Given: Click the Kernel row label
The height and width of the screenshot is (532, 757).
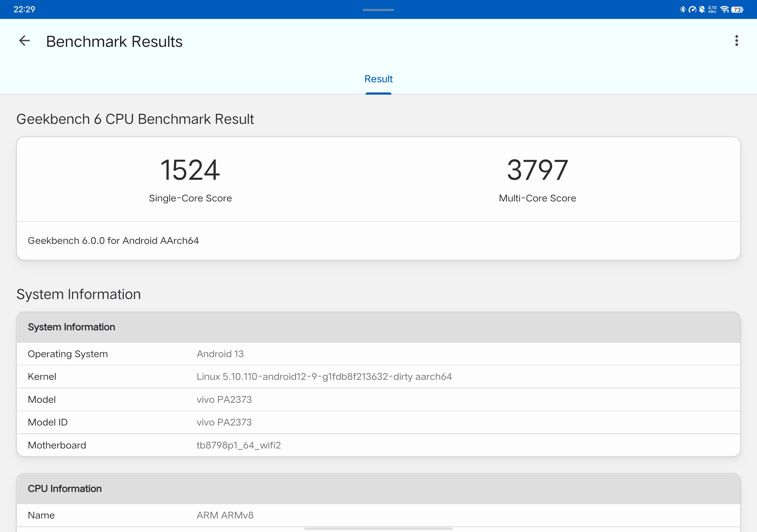Looking at the screenshot, I should [42, 377].
